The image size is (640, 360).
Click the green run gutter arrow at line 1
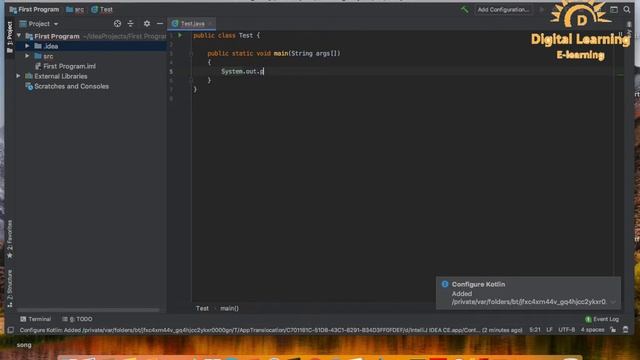pos(180,35)
